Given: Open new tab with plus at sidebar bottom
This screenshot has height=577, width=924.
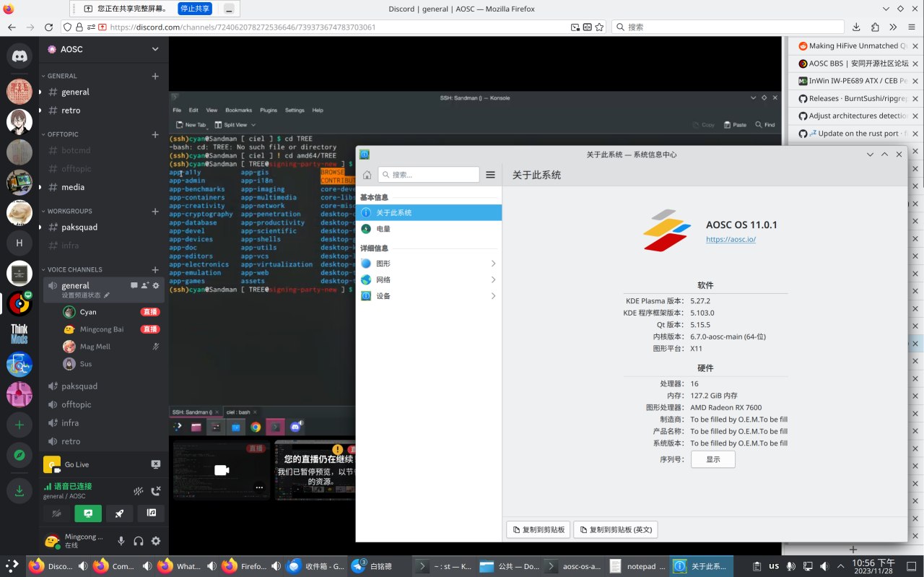Looking at the screenshot, I should pyautogui.click(x=853, y=550).
